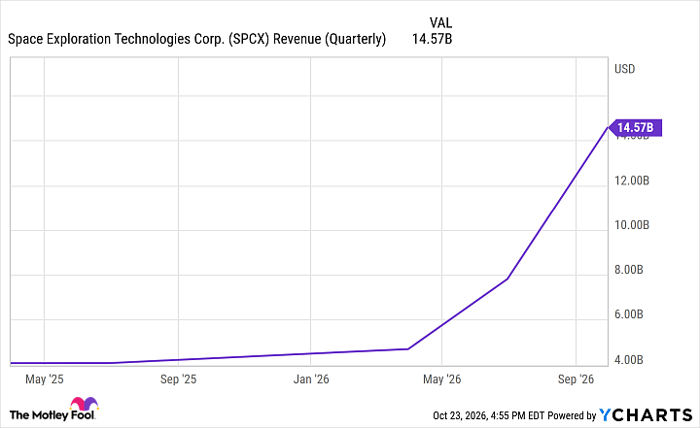Click The Motley Fool jester hat icon
This screenshot has width=700, height=428.
pos(84,403)
